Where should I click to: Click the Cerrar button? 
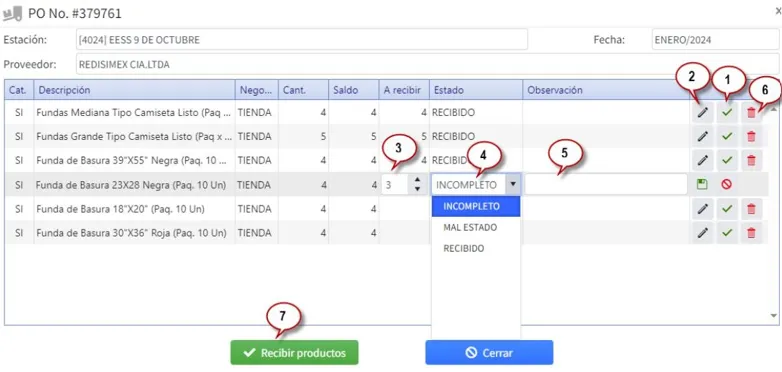(x=489, y=353)
